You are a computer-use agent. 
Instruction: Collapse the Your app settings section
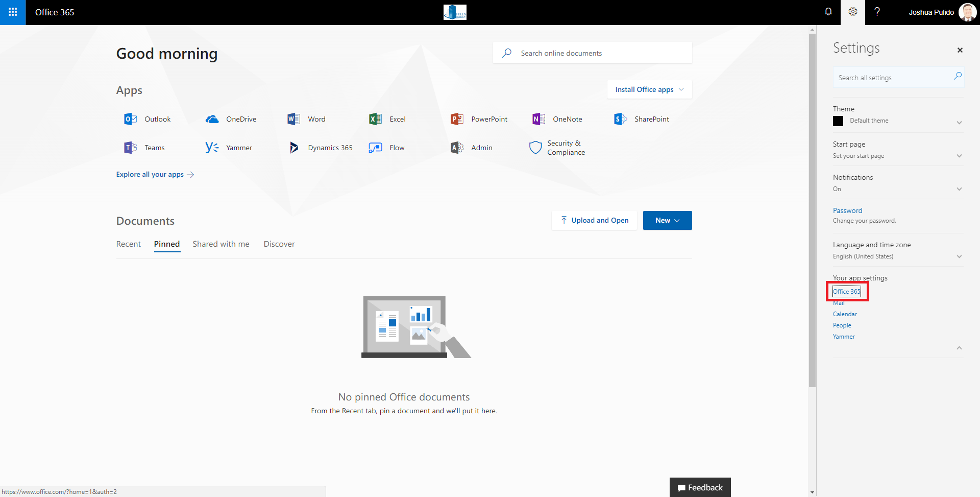click(959, 348)
